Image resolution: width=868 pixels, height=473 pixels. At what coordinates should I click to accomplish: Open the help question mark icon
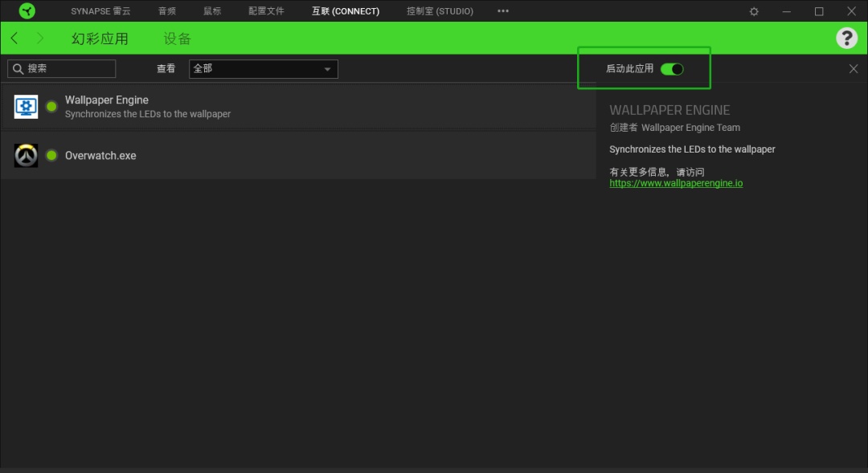[846, 38]
